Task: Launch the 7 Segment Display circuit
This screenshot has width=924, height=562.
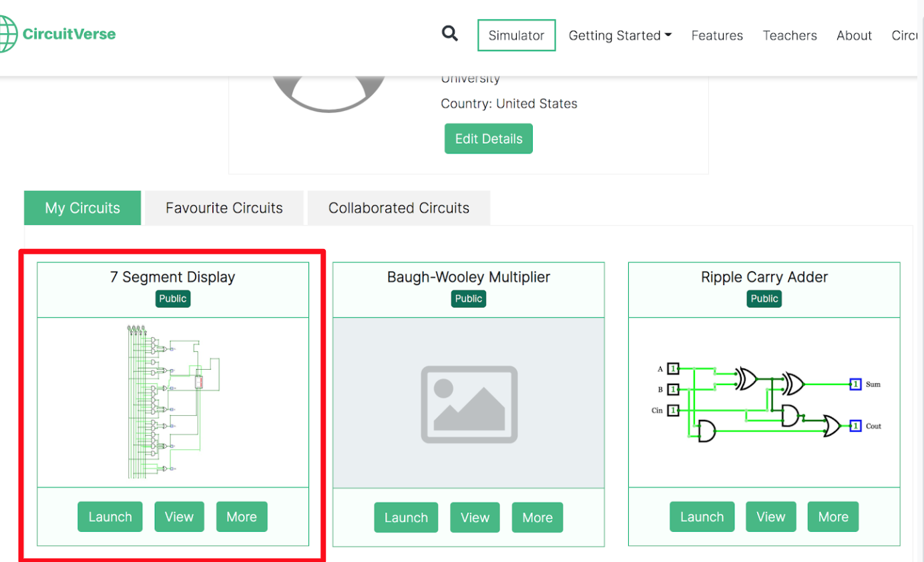Action: [110, 517]
